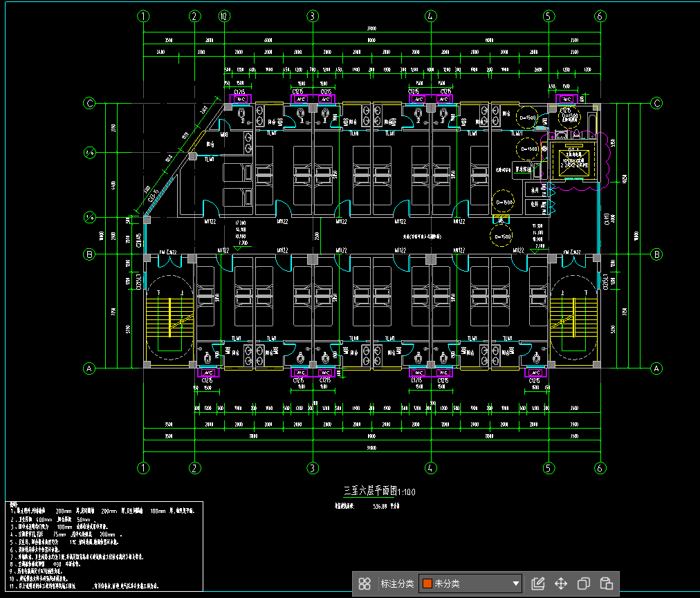The width and height of the screenshot is (700, 598).
Task: Click axis bubble 1 at the top-left
Action: tap(144, 16)
